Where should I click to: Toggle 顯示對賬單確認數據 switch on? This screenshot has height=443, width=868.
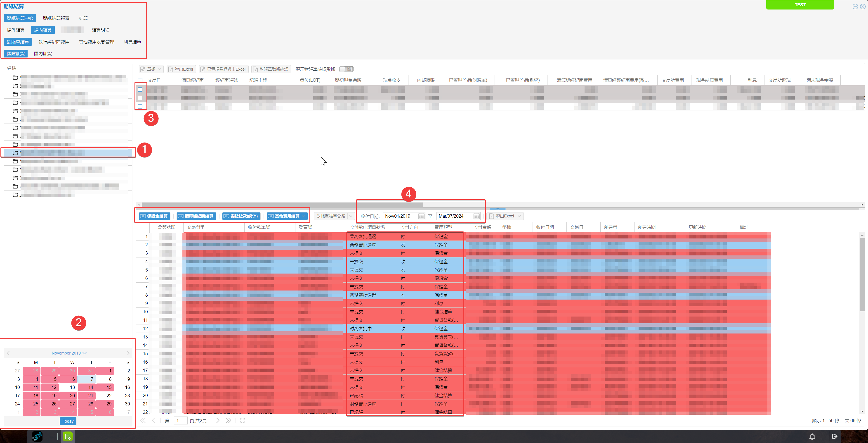pyautogui.click(x=346, y=69)
